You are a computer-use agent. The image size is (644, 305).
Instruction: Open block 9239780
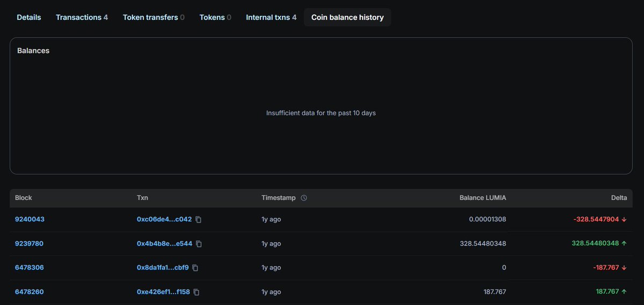point(29,243)
